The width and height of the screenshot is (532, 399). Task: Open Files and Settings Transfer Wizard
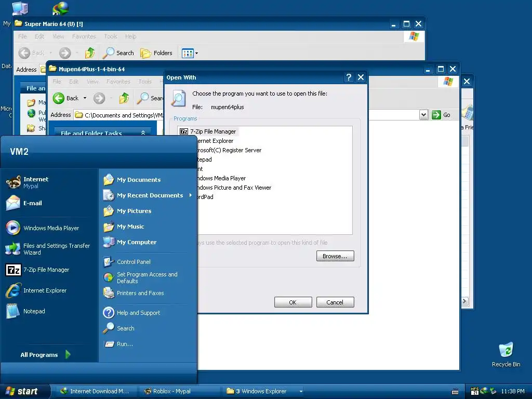[x=48, y=249]
